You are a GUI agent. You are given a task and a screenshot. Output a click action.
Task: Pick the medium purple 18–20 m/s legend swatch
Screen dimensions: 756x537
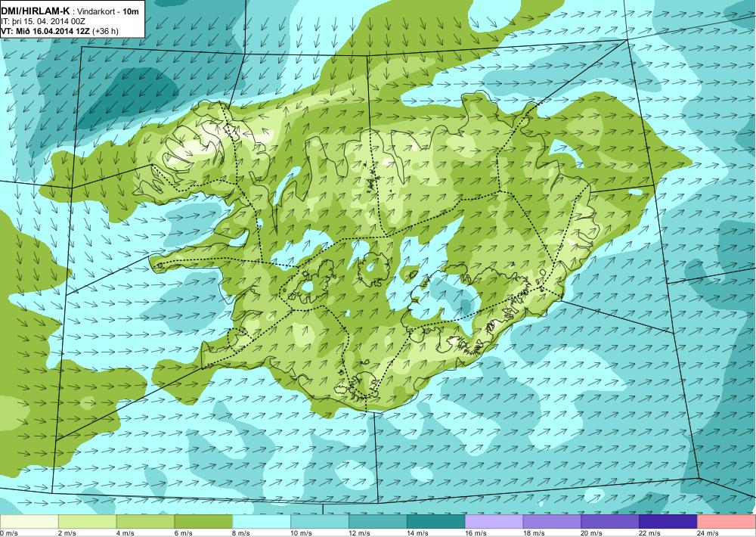coord(552,522)
